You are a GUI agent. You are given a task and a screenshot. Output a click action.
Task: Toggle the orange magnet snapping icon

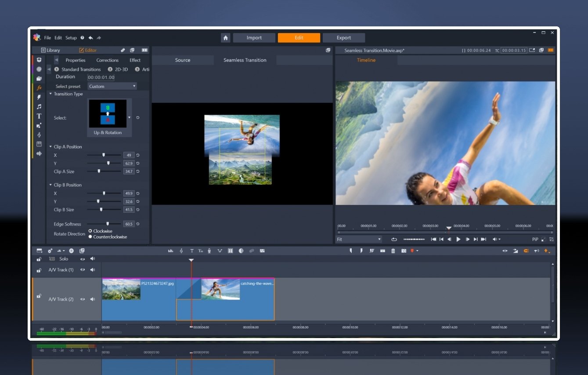(526, 251)
